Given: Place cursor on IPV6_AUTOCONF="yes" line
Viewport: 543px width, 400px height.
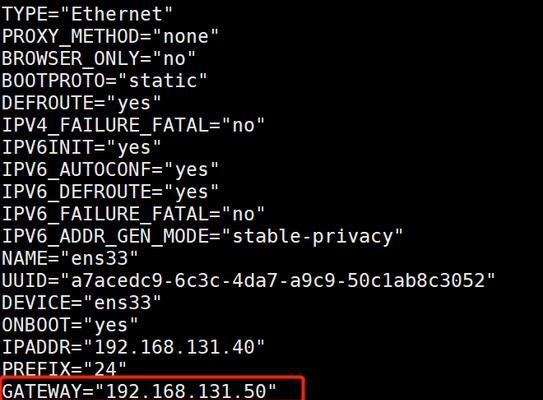Looking at the screenshot, I should pos(110,170).
